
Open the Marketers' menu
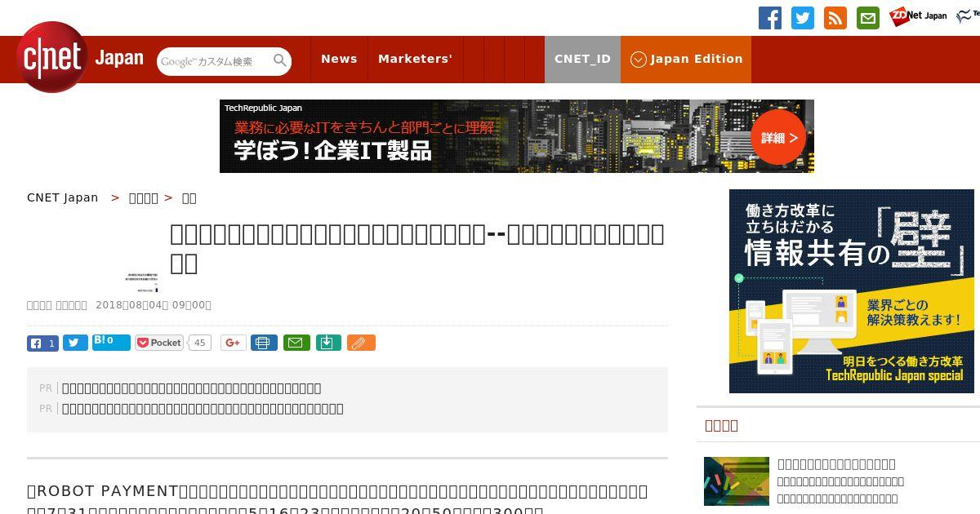[x=415, y=59]
